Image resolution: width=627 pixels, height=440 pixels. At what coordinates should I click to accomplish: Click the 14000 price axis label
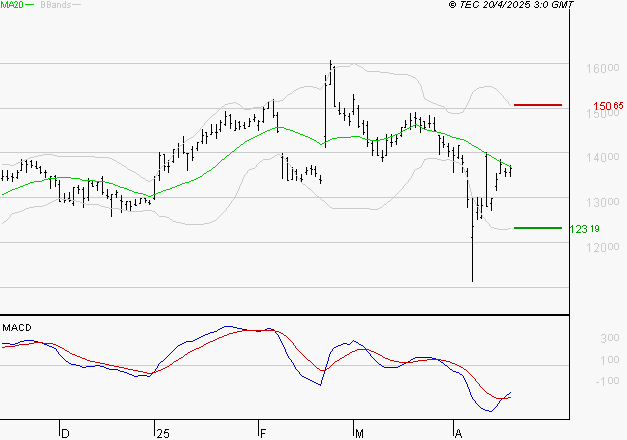coord(603,158)
